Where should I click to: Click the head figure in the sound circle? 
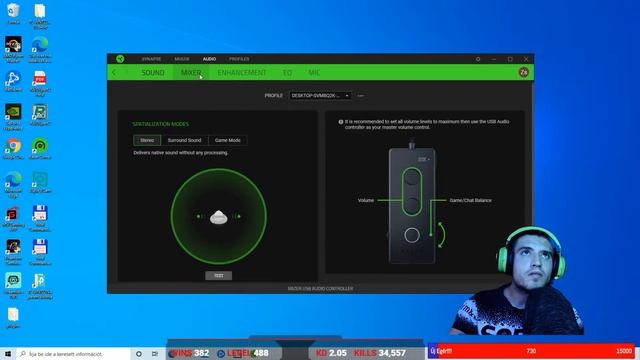[219, 217]
